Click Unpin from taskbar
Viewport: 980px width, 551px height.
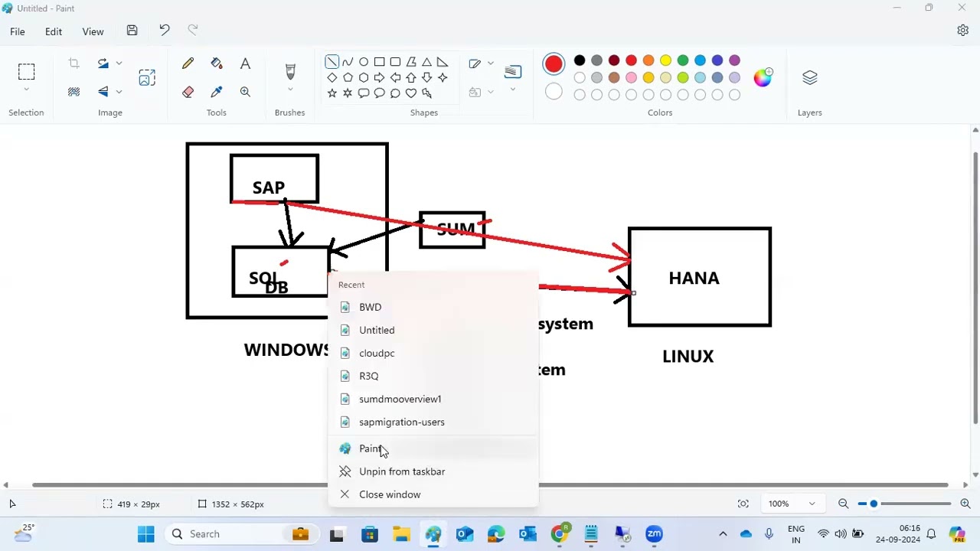pyautogui.click(x=433, y=471)
